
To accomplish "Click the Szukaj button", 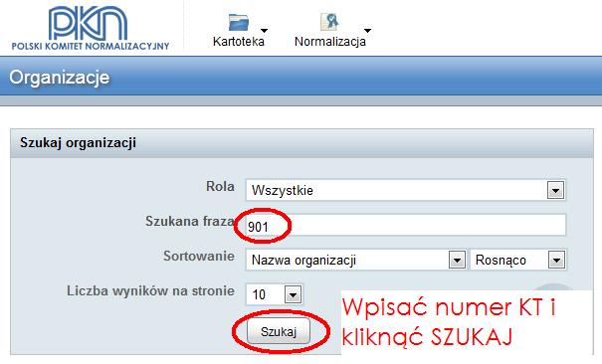I will pyautogui.click(x=279, y=331).
